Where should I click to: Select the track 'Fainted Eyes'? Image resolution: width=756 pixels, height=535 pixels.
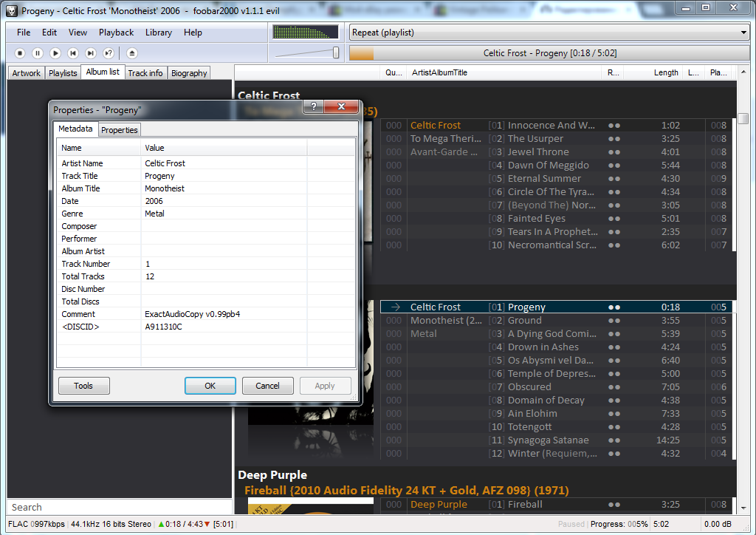pos(557,219)
